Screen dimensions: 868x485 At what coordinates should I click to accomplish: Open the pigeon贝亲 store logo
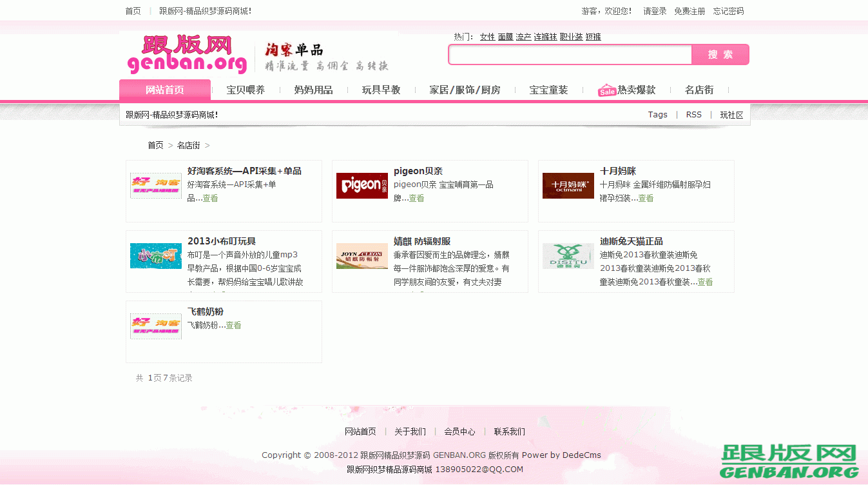click(x=362, y=186)
